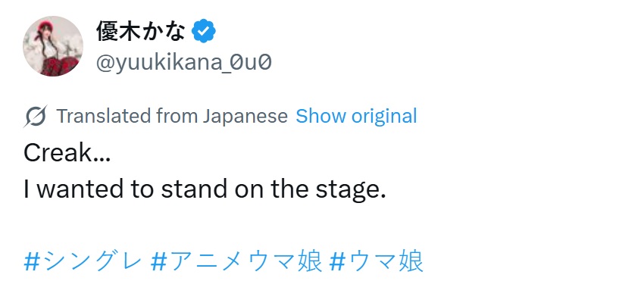644x303 pixels.
Task: Click the translation icon beside Translated from Japanese
Action: (x=35, y=117)
